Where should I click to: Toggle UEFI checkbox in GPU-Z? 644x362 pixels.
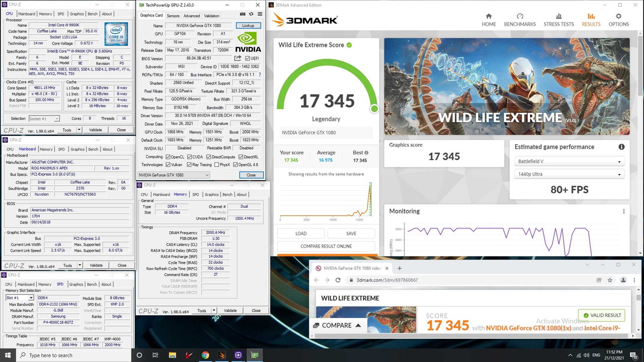(x=248, y=58)
